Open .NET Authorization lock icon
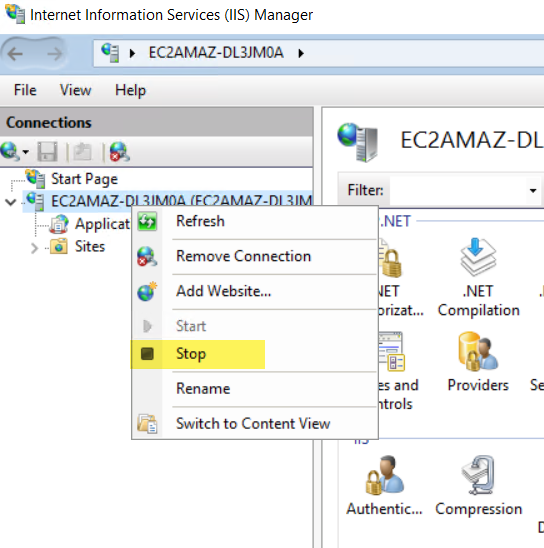This screenshot has height=548, width=544. pyautogui.click(x=390, y=259)
